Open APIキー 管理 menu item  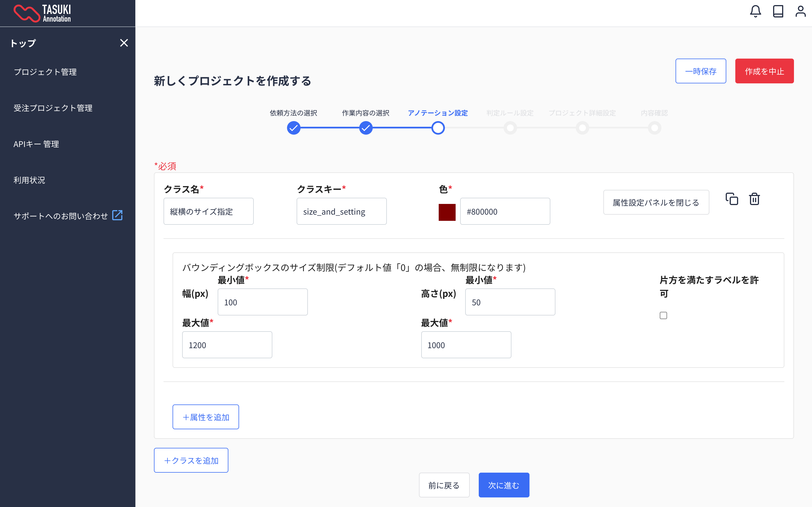[36, 144]
